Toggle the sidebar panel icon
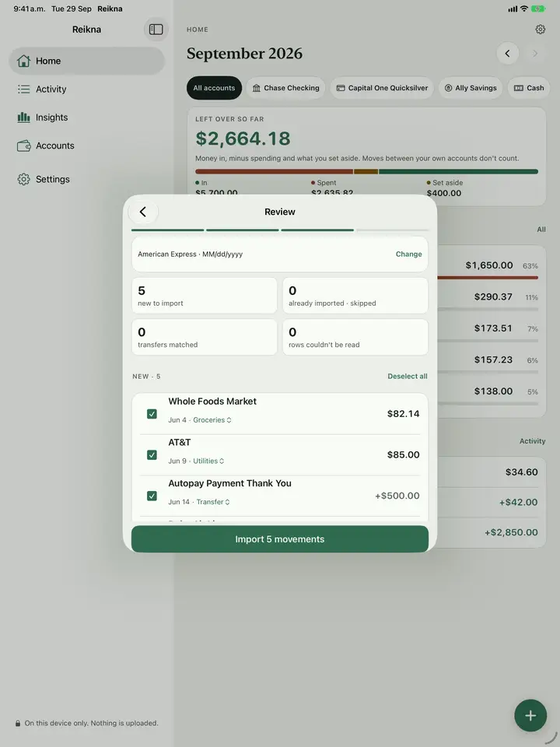 [x=156, y=30]
